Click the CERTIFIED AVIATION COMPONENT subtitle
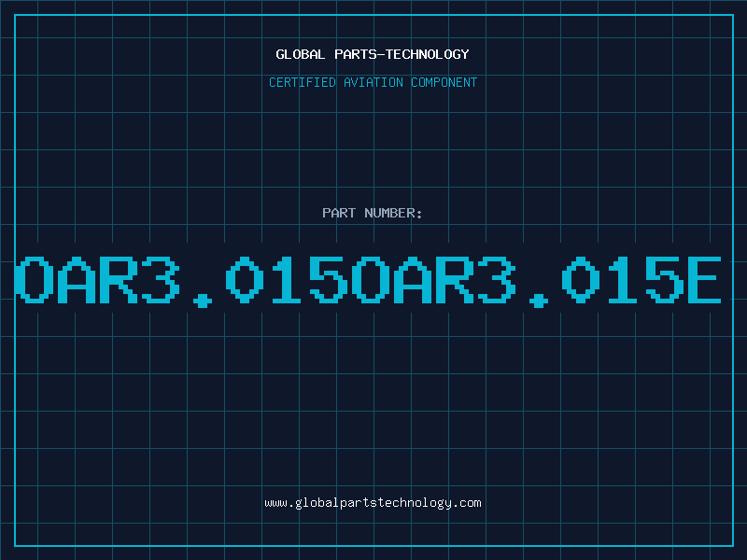Viewport: 747px width, 560px height. (373, 82)
